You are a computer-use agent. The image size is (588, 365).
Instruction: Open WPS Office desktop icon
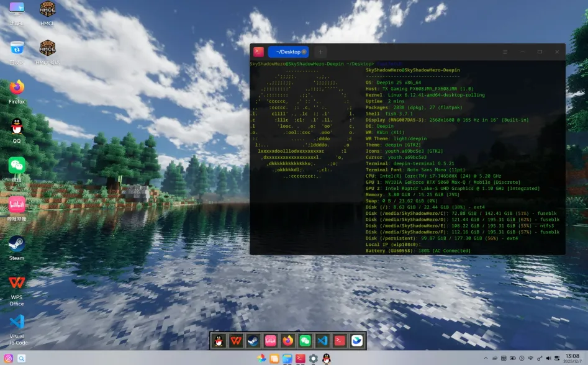point(17,283)
